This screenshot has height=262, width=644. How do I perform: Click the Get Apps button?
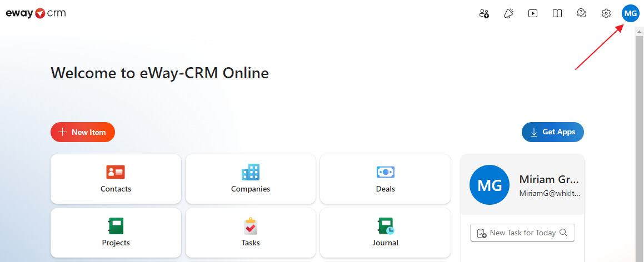553,132
